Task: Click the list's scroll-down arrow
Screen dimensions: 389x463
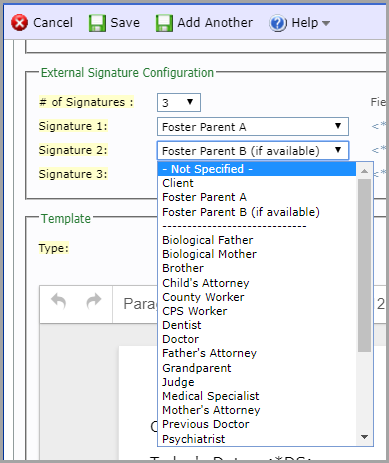Action: pyautogui.click(x=364, y=436)
